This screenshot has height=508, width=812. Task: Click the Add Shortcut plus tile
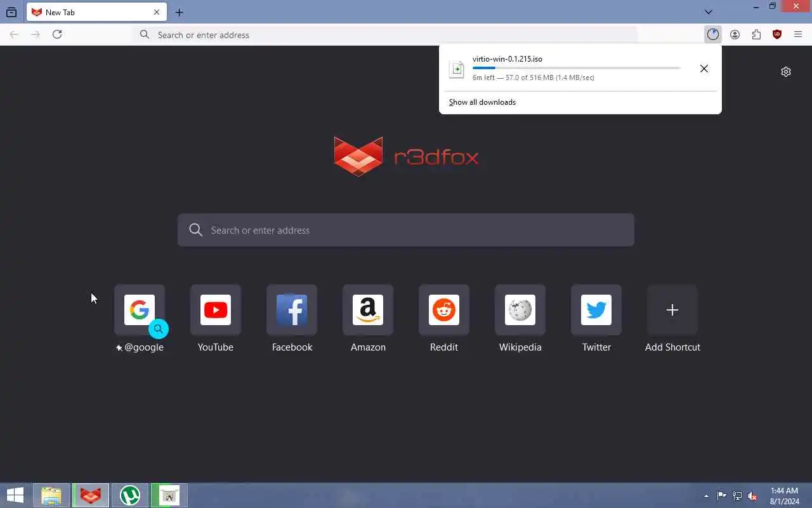(x=672, y=310)
